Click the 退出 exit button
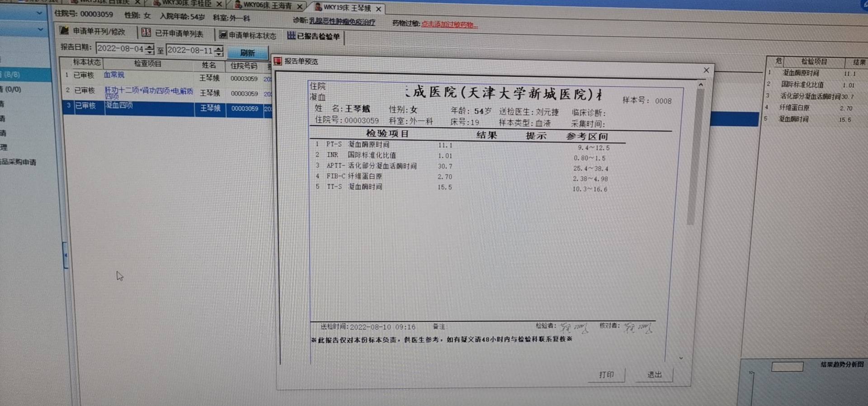 654,375
